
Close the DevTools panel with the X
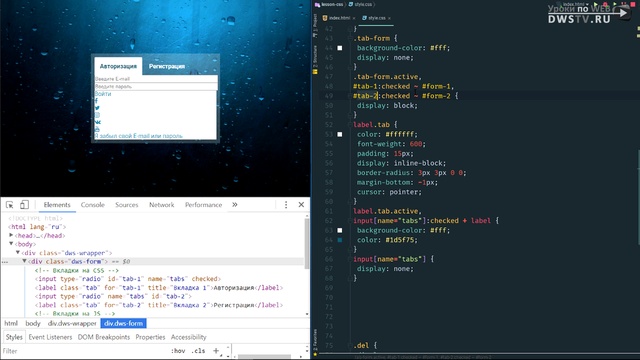coord(301,204)
